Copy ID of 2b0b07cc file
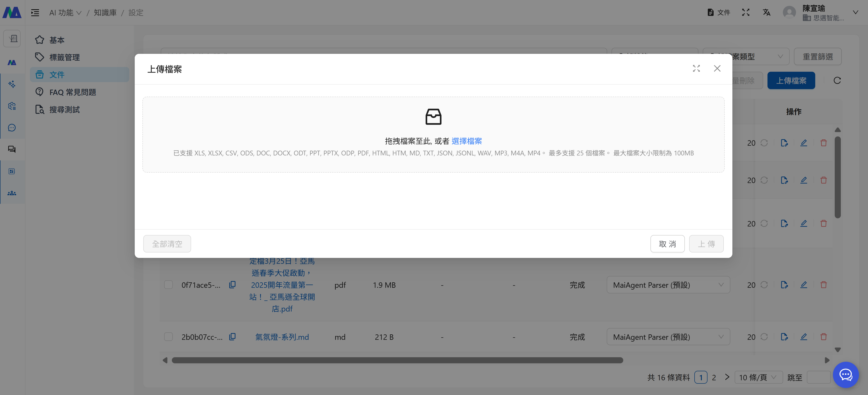Viewport: 868px width, 395px height. [233, 337]
